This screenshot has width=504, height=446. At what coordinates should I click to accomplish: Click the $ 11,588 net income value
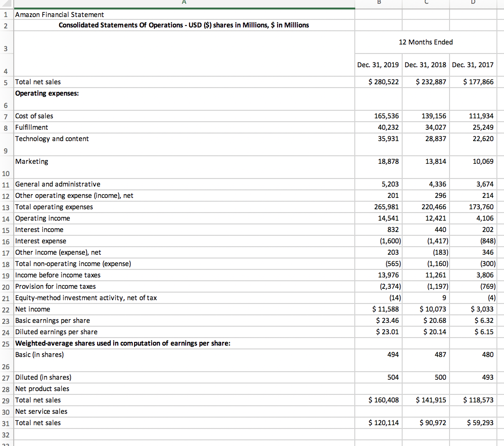click(x=386, y=309)
